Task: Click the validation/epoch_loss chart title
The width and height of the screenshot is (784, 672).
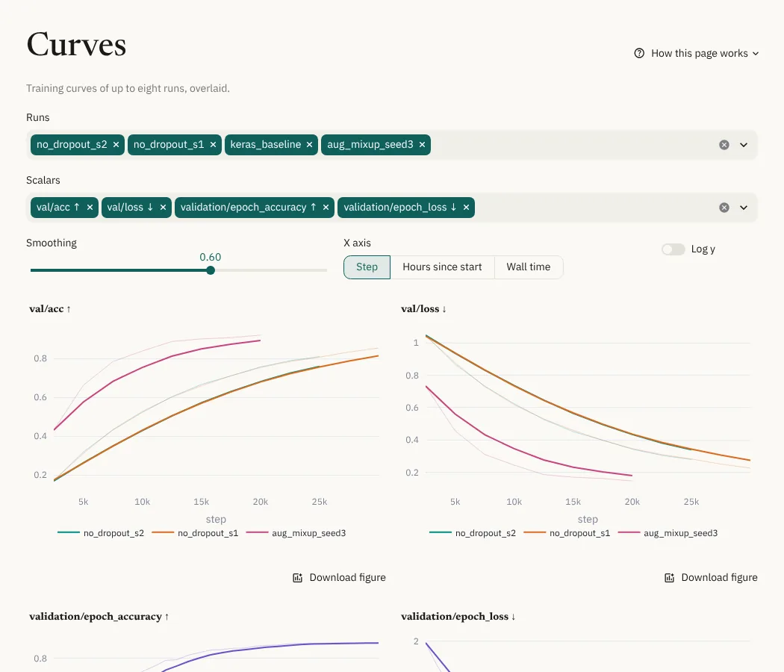Action: (458, 617)
